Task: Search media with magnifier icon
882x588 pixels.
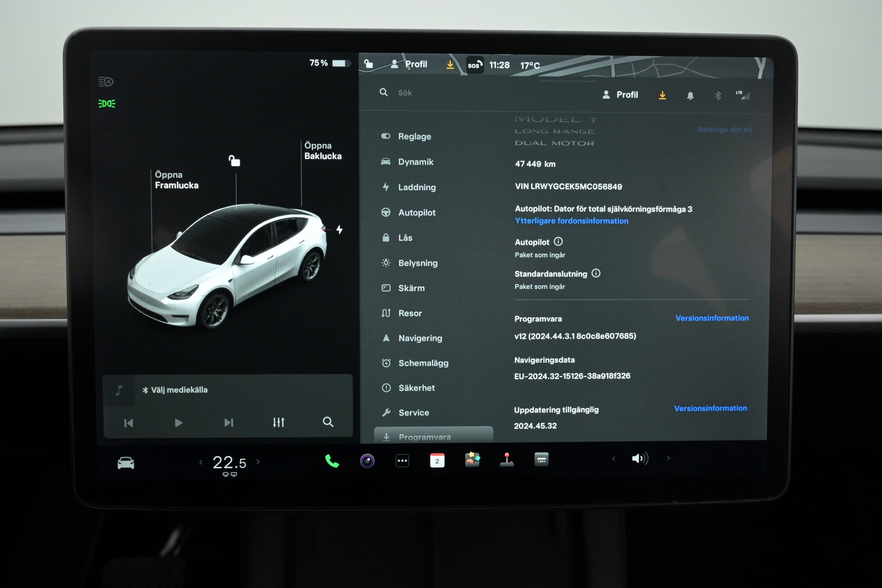Action: [x=328, y=422]
